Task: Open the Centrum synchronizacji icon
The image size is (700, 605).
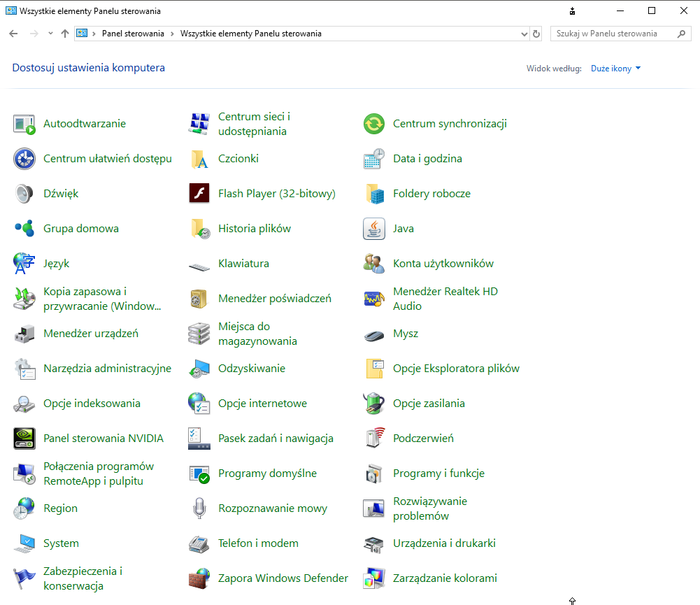Action: 374,124
